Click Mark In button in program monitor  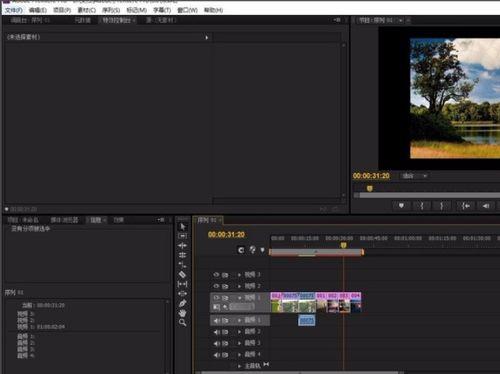click(422, 206)
